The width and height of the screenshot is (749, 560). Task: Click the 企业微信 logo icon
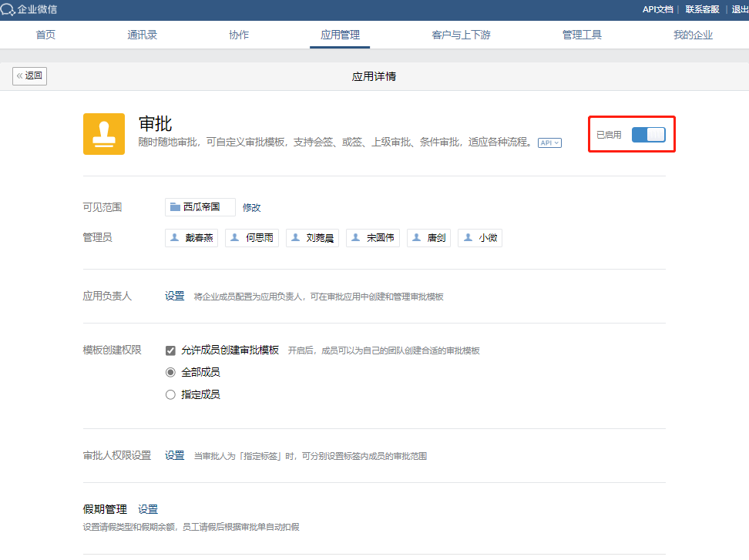[8, 9]
